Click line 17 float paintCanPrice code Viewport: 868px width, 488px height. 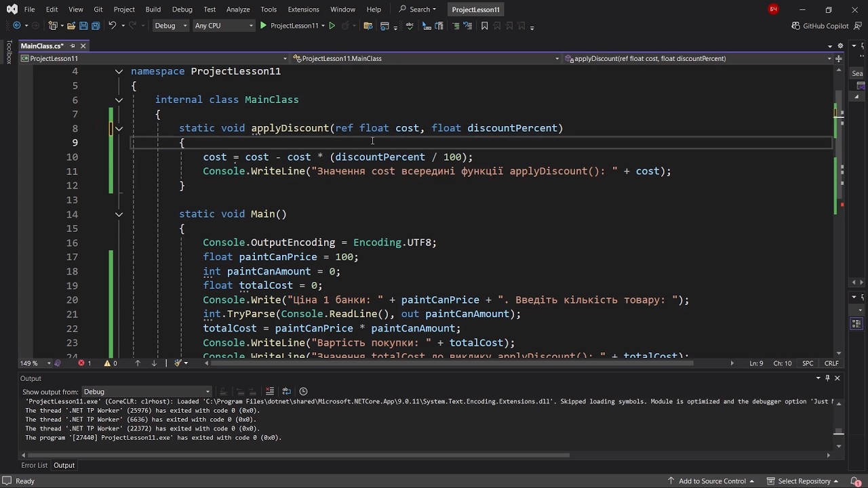pos(281,257)
